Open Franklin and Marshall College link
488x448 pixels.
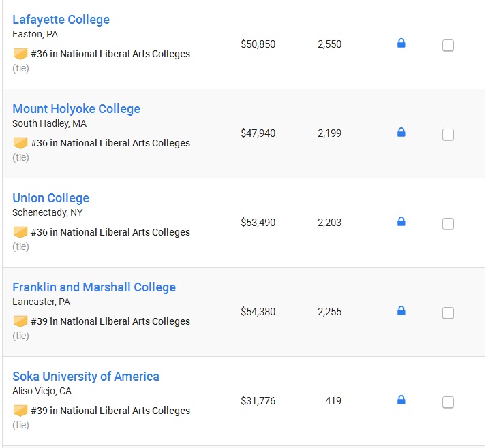(94, 287)
